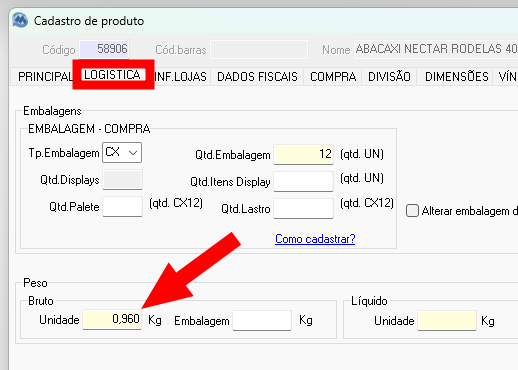Click the Cadastro de produto window title

89,21
